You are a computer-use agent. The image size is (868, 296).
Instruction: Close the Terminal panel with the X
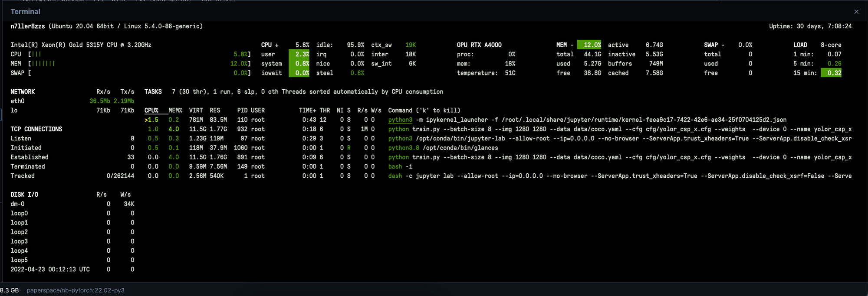(x=856, y=12)
